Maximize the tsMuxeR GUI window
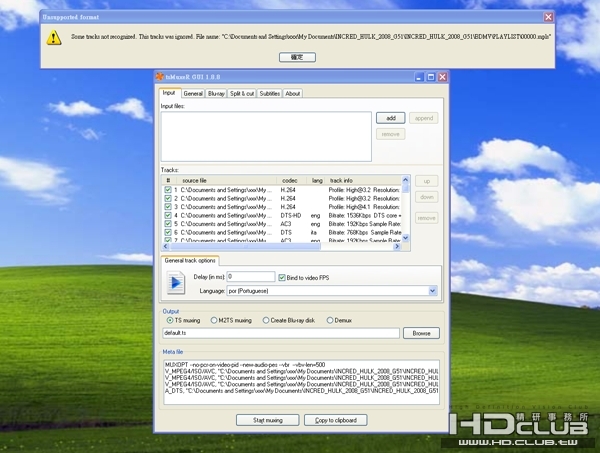600x453 pixels. [x=431, y=77]
